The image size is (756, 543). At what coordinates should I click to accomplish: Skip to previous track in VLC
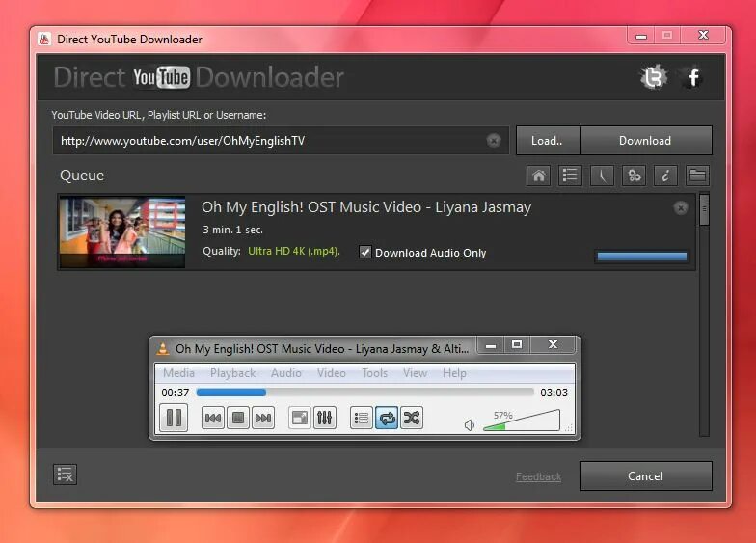(x=212, y=418)
